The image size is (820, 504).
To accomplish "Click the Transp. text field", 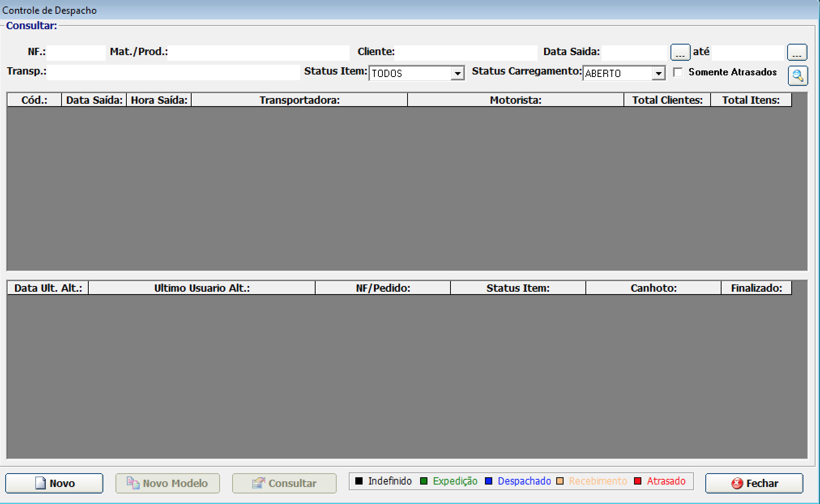I will tap(173, 73).
